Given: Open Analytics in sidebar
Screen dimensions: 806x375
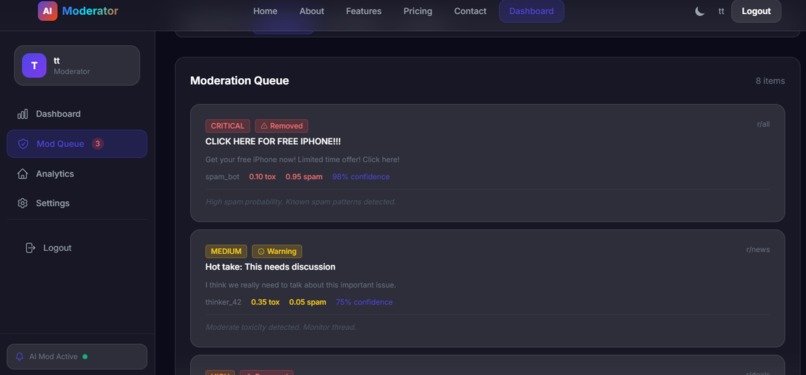Looking at the screenshot, I should (77, 174).
